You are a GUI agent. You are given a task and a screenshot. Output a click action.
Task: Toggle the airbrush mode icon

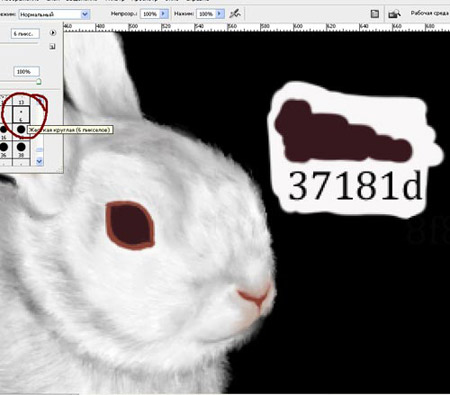[235, 14]
